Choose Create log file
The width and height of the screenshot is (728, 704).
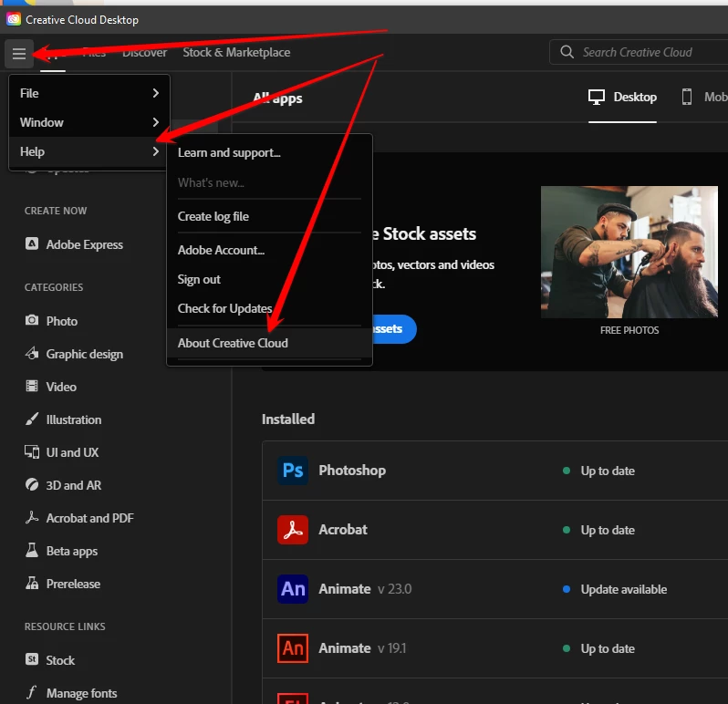tap(213, 216)
